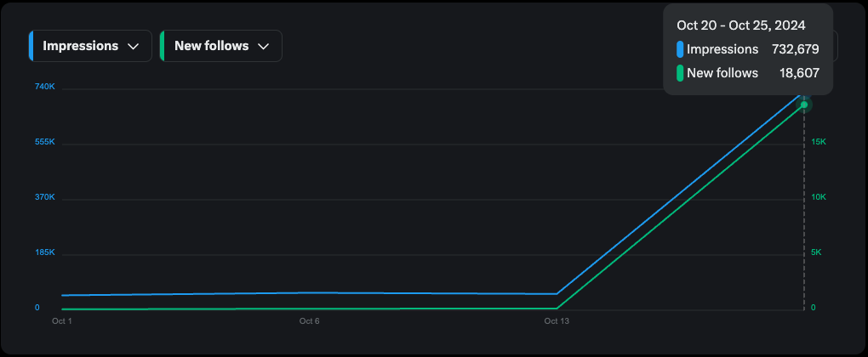This screenshot has width=868, height=357.
Task: Click the 15K right axis label
Action: pos(818,142)
